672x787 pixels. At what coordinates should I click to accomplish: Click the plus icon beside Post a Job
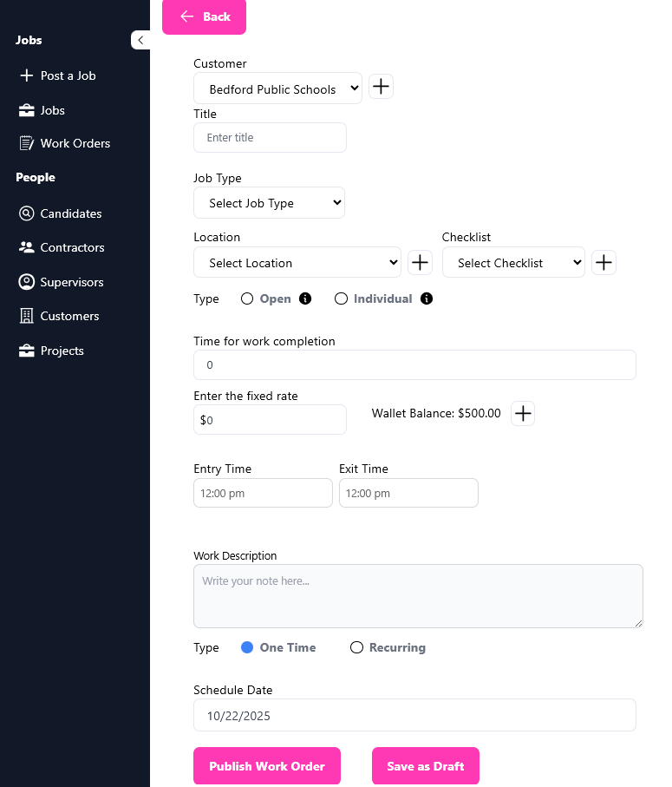pos(27,75)
